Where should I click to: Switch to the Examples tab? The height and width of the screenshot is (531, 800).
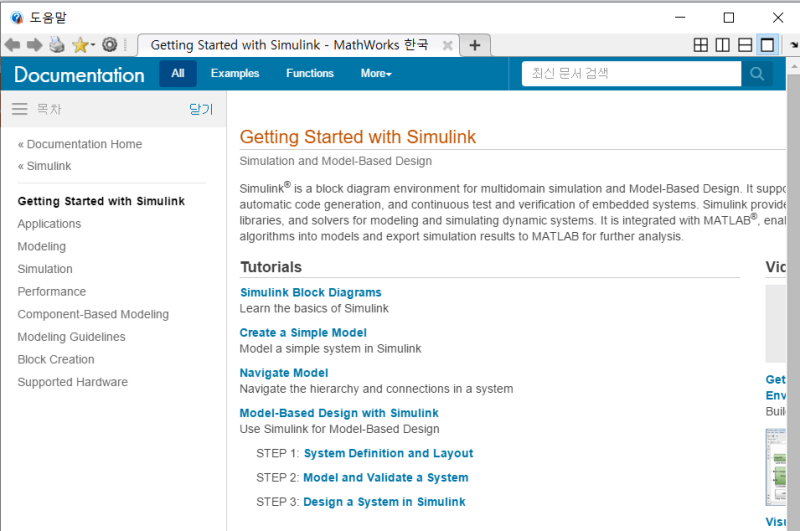235,73
